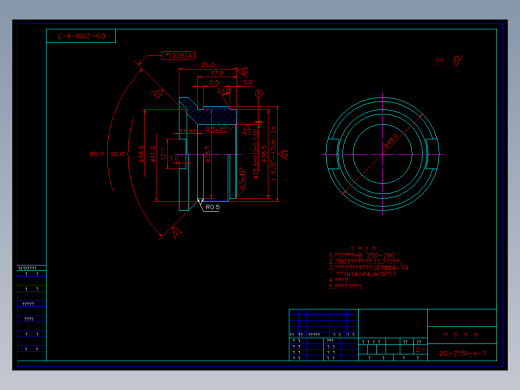Viewport: 520px width, 390px height.
Task: Select the 30.0° angle dimension
Action: tap(224, 91)
